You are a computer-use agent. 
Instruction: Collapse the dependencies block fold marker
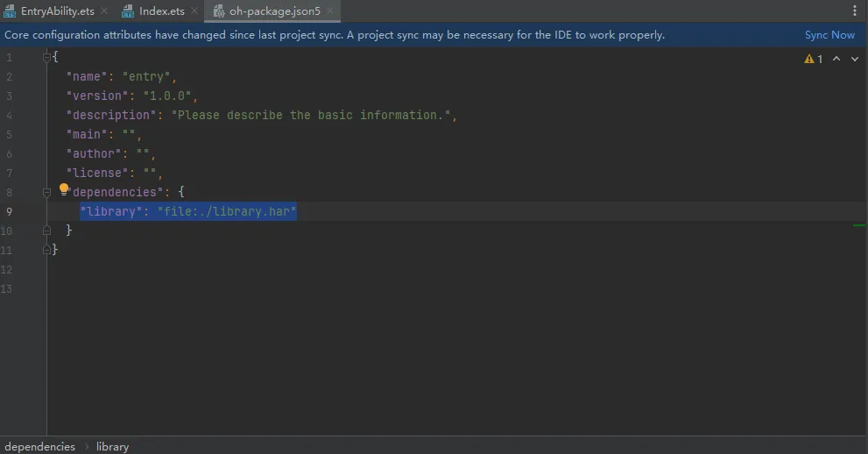pos(46,192)
